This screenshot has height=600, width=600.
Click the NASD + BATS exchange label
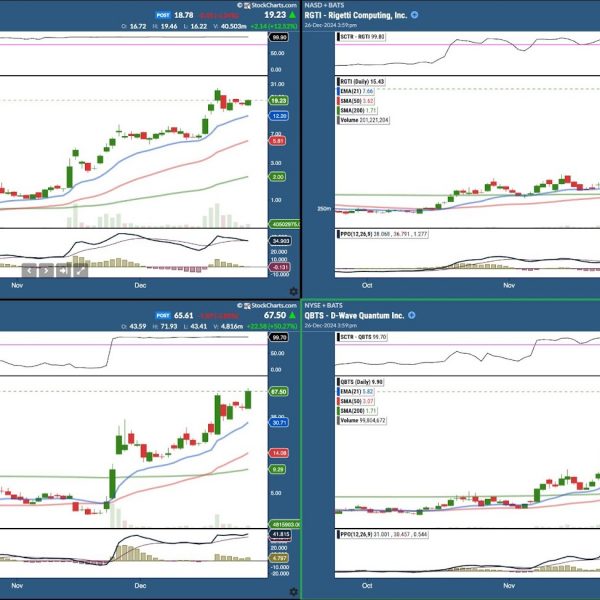(324, 5)
